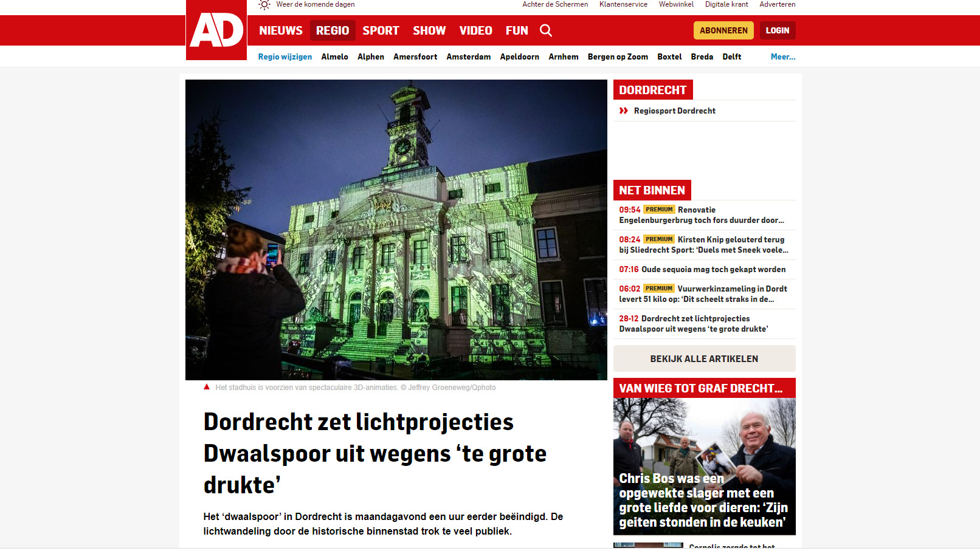The image size is (980, 551).
Task: Open the SHOW menu
Action: (429, 30)
